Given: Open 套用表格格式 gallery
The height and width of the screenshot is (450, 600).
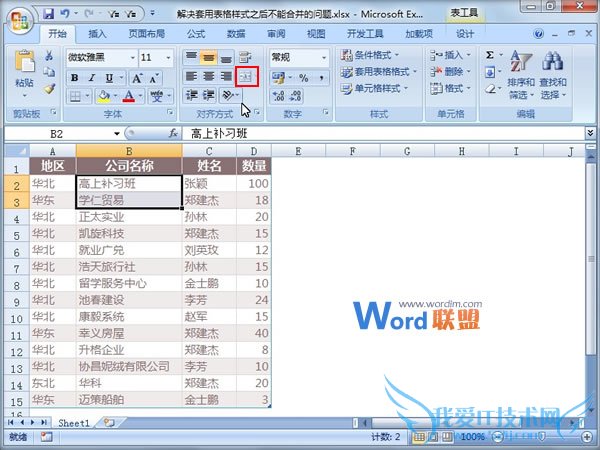Looking at the screenshot, I should [x=378, y=72].
